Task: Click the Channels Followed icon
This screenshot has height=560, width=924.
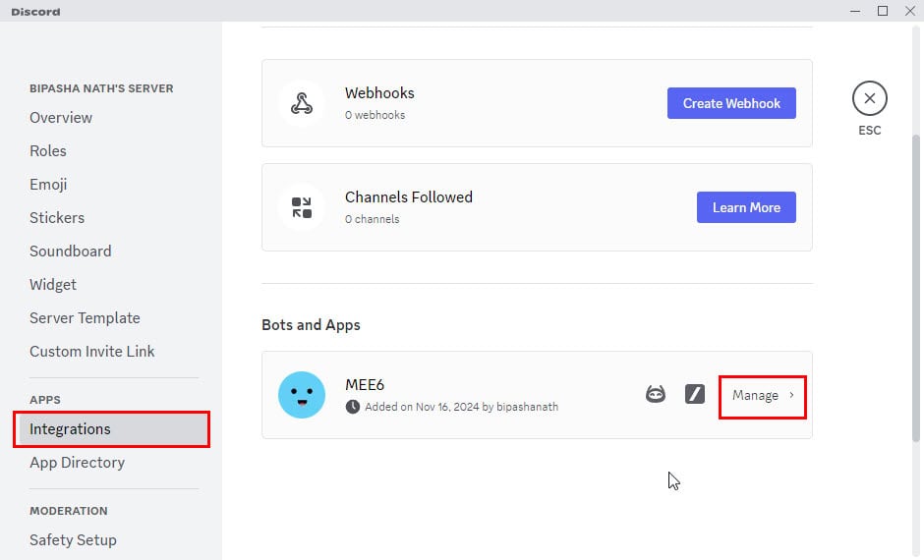Action: tap(302, 208)
